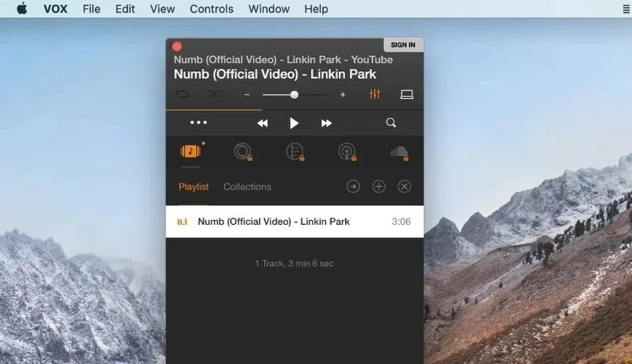The width and height of the screenshot is (632, 364).
Task: Toggle shuffle playback
Action: [x=214, y=94]
